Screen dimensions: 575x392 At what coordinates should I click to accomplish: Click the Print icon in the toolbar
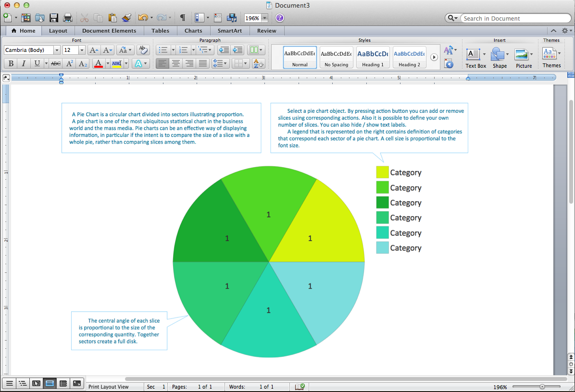pyautogui.click(x=68, y=18)
